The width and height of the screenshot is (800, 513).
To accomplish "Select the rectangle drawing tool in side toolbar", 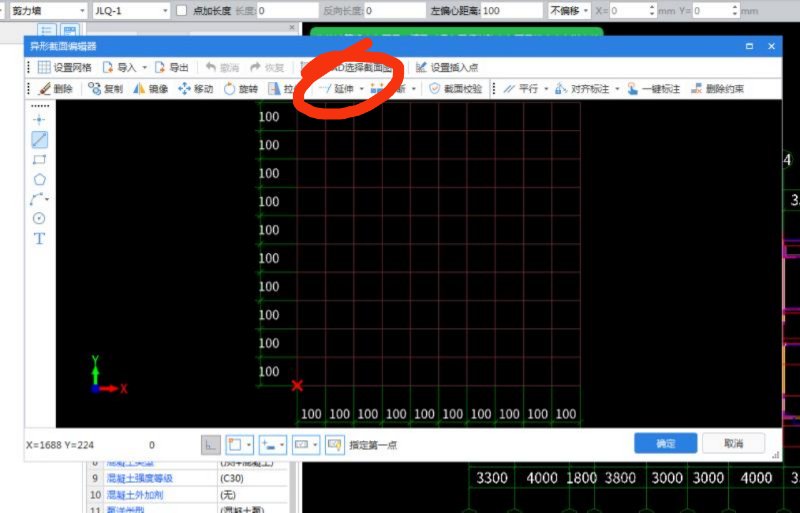I will point(39,160).
